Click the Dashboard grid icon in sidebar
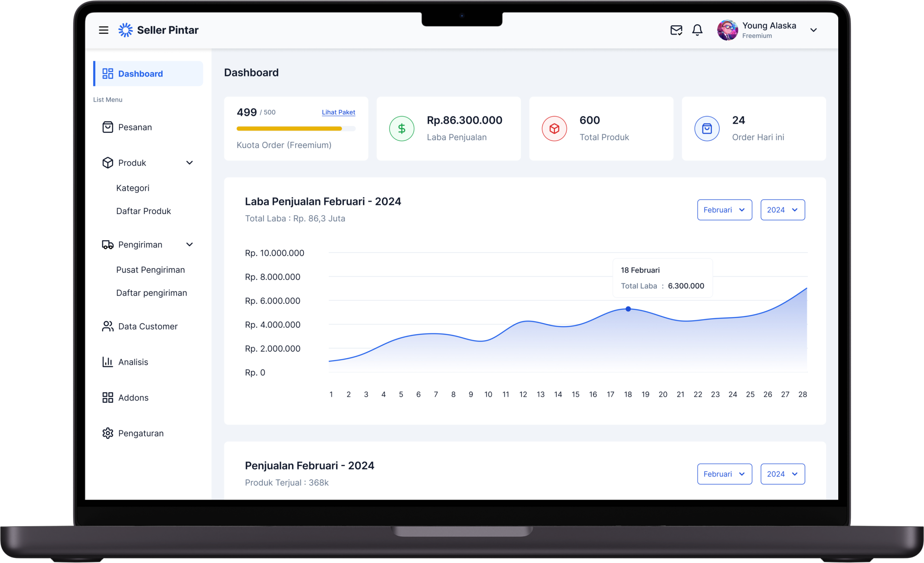 pos(108,73)
